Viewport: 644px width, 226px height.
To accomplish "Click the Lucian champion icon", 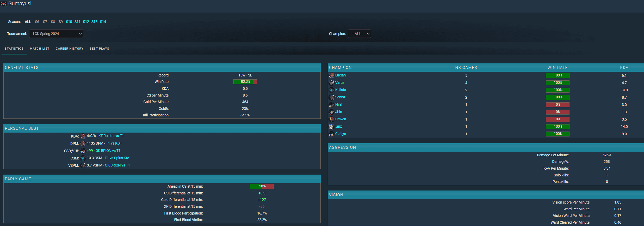I will click(331, 75).
